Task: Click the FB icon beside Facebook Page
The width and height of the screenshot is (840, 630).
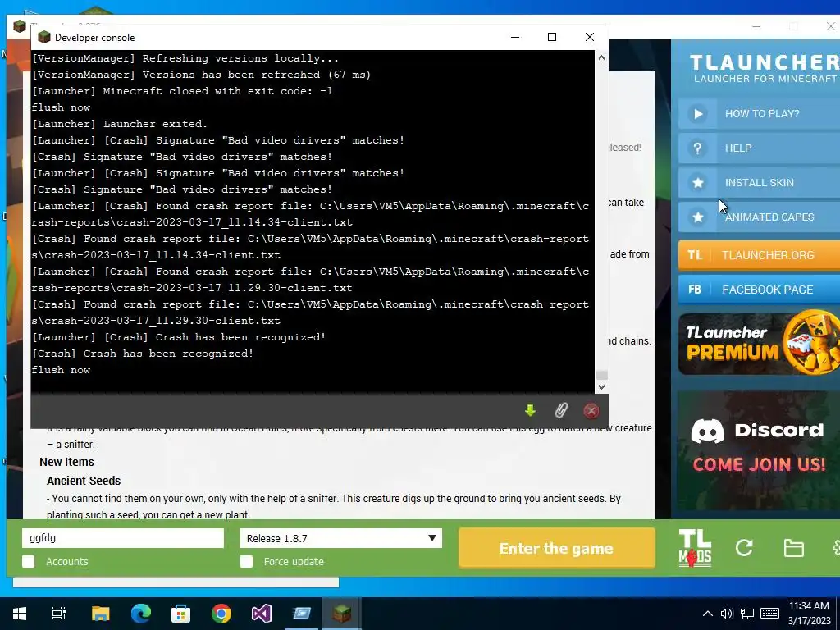Action: [695, 290]
